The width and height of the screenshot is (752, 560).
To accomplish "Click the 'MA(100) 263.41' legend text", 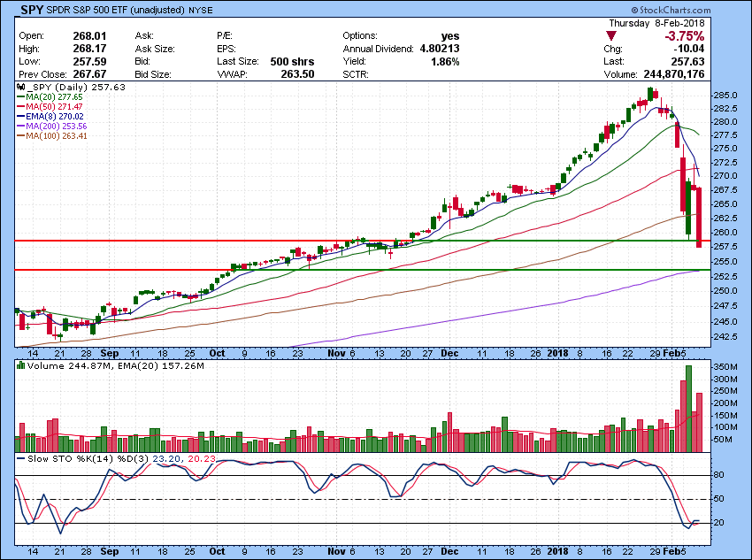I will pos(57,136).
